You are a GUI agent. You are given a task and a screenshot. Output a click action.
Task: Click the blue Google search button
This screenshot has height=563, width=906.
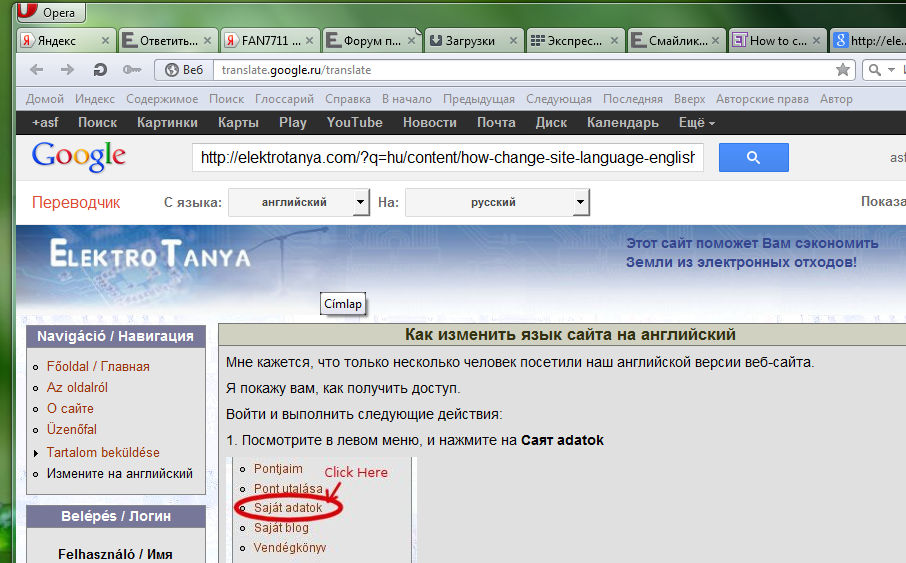pos(753,158)
